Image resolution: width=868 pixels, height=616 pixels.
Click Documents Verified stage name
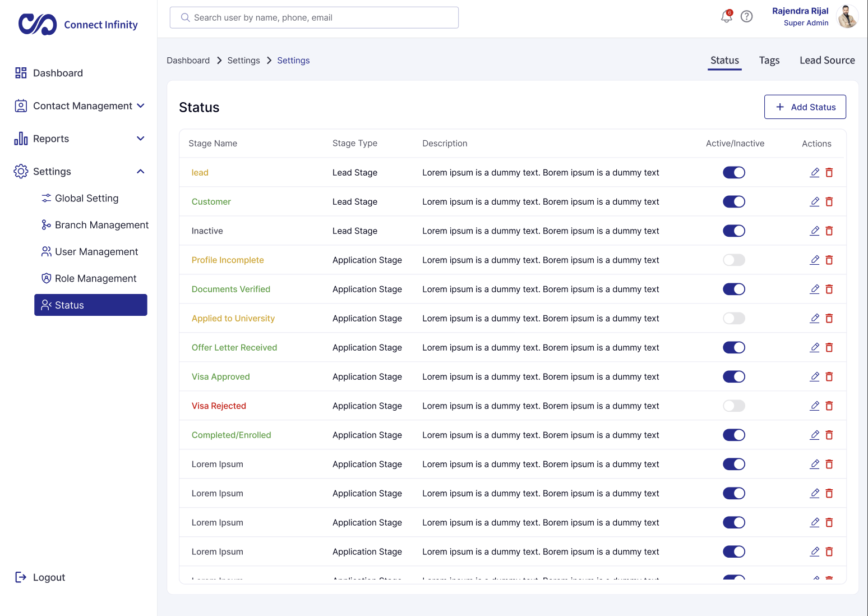(230, 289)
